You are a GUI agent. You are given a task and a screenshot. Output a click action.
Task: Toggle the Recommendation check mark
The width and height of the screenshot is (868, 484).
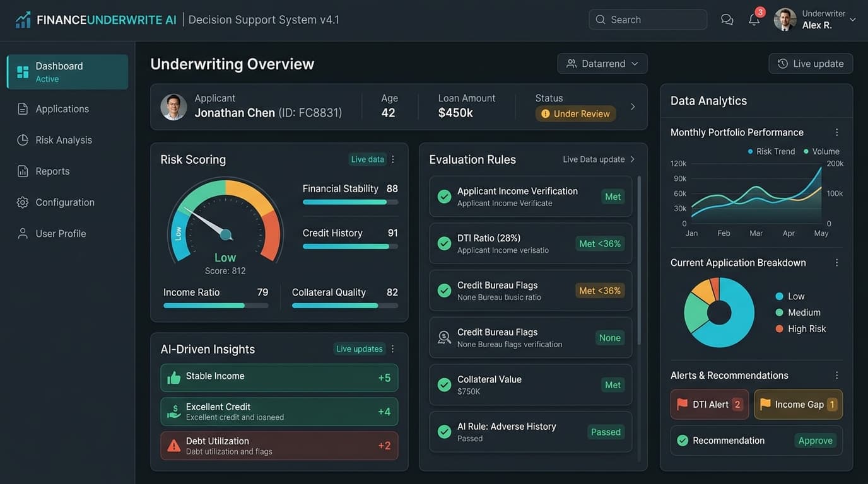(683, 441)
